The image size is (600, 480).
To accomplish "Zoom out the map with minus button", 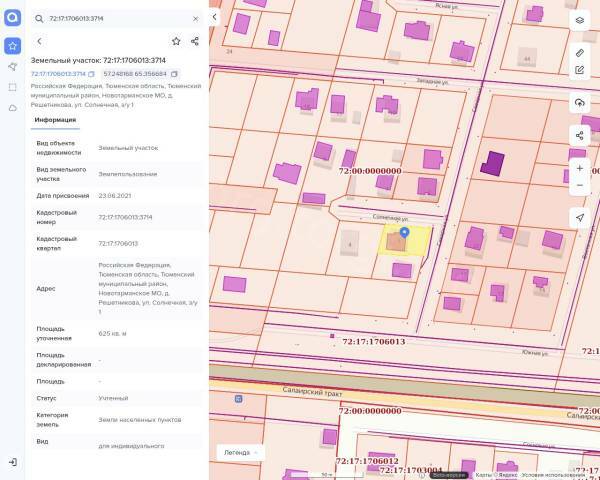I will click(x=580, y=185).
